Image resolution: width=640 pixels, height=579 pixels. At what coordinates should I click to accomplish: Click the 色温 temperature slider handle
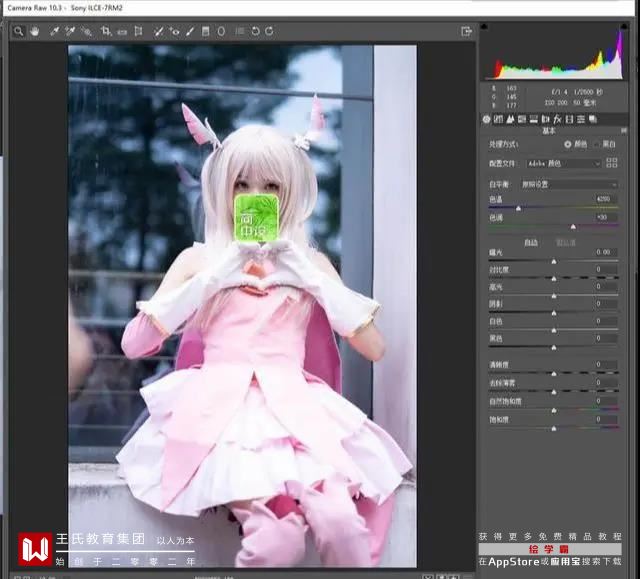[x=518, y=209]
